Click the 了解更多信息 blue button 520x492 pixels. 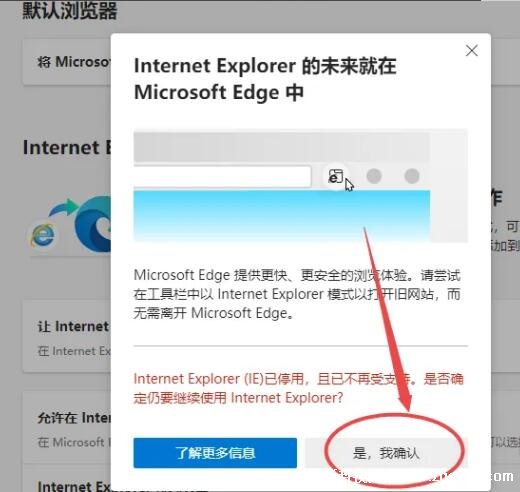click(215, 453)
